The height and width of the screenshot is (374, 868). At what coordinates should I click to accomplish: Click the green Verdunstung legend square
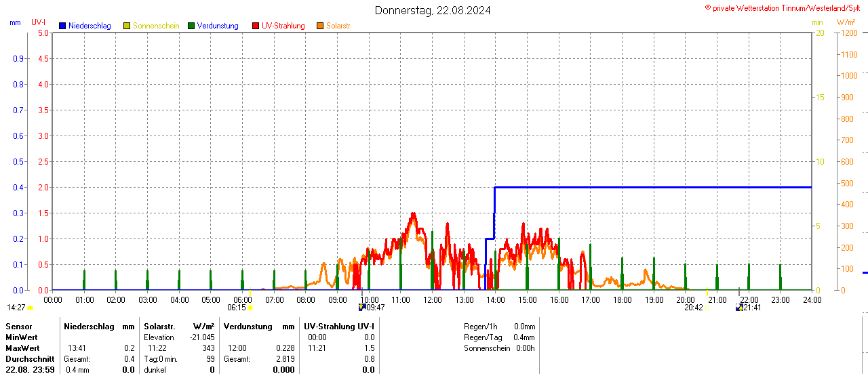191,26
